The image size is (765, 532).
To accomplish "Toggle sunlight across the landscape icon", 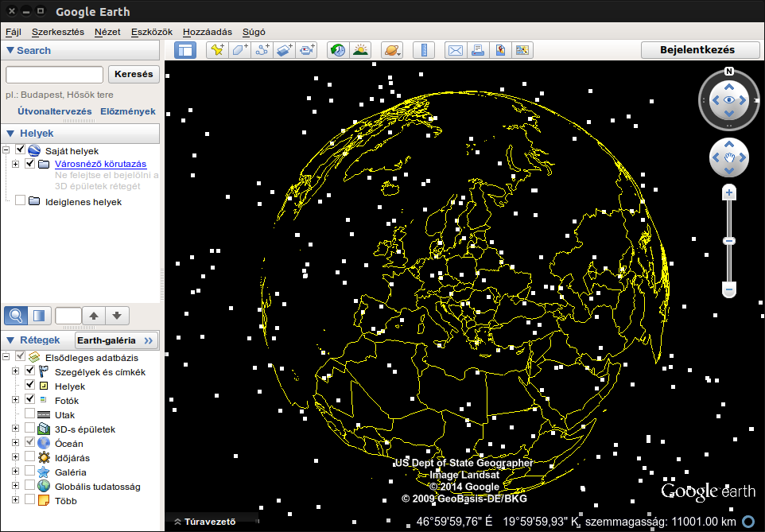I will 360,50.
